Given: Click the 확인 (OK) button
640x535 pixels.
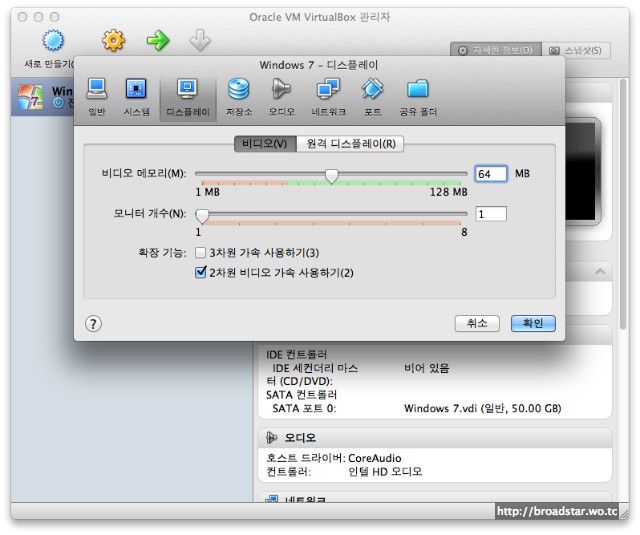Looking at the screenshot, I should click(x=533, y=324).
